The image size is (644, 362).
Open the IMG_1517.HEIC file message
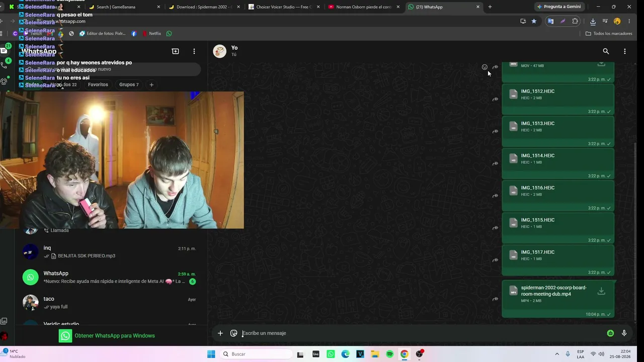(x=558, y=260)
